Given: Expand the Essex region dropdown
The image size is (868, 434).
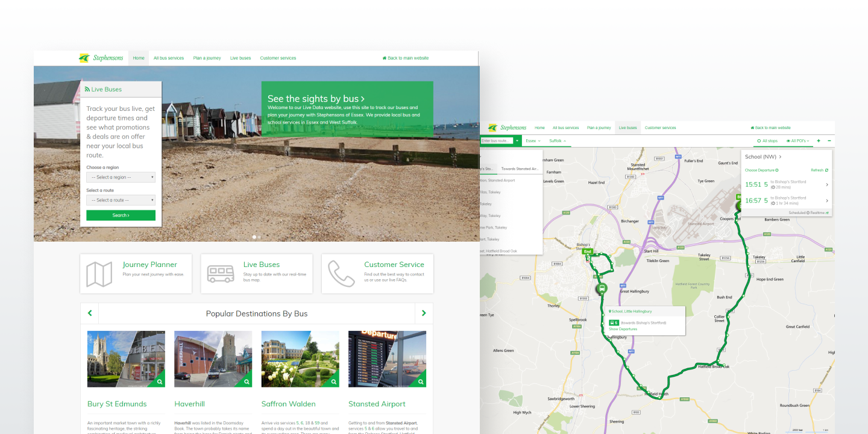Looking at the screenshot, I should point(533,141).
